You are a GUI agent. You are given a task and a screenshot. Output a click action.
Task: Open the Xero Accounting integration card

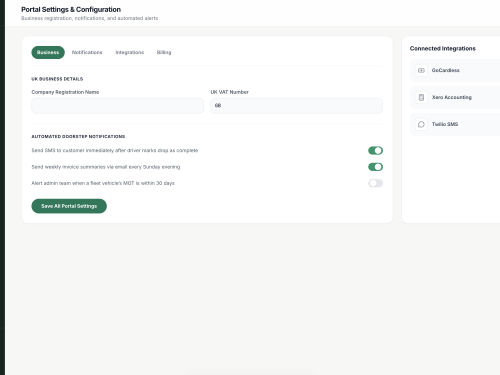[x=455, y=97]
